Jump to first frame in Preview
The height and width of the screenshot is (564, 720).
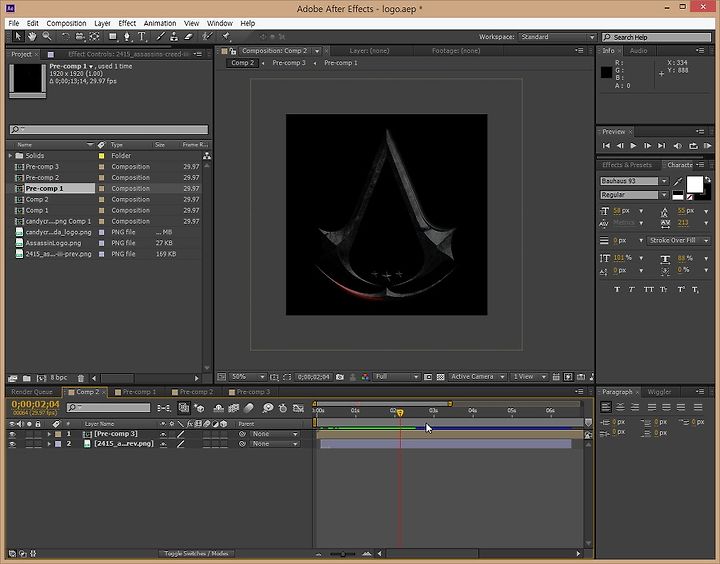606,146
